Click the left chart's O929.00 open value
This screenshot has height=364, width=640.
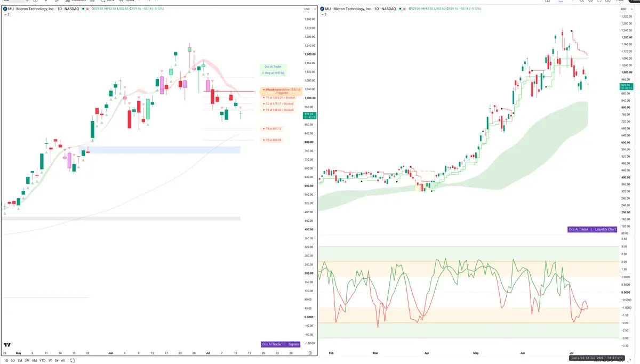coord(97,9)
